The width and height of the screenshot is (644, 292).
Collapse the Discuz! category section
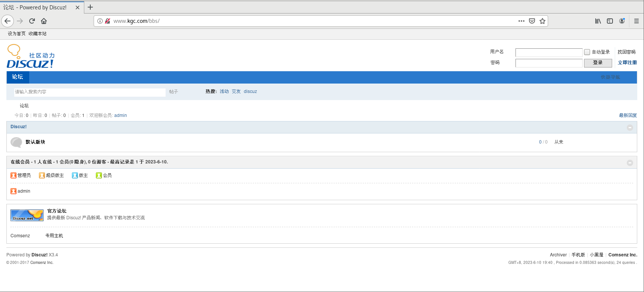pos(630,128)
